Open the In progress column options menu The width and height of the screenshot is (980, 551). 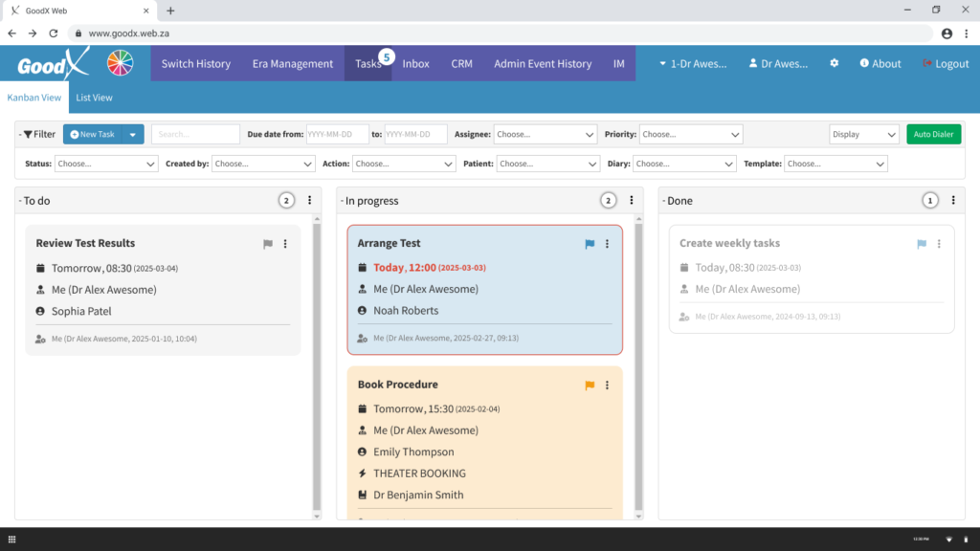coord(632,200)
